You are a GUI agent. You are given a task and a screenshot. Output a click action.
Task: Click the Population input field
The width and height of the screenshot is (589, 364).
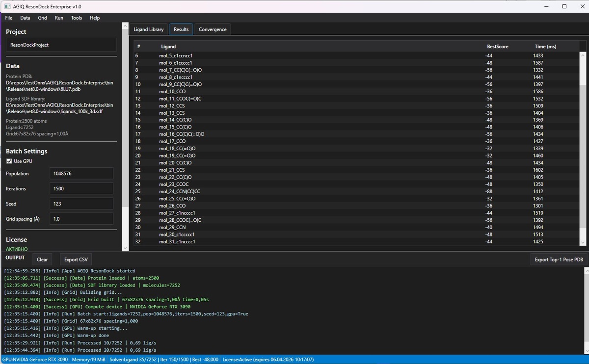tap(81, 174)
